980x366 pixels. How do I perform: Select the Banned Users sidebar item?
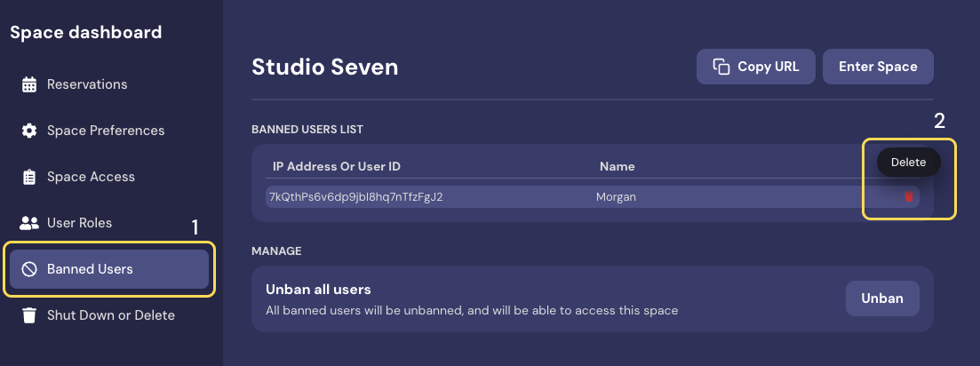coord(90,269)
